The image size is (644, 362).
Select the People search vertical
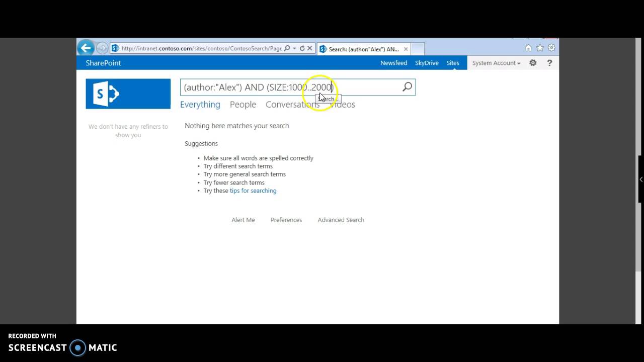(x=243, y=105)
